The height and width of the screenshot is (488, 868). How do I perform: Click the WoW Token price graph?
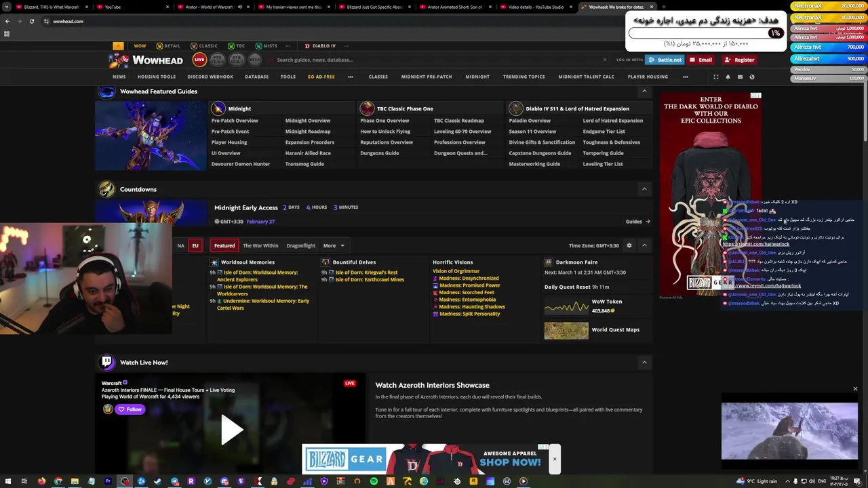pyautogui.click(x=566, y=307)
